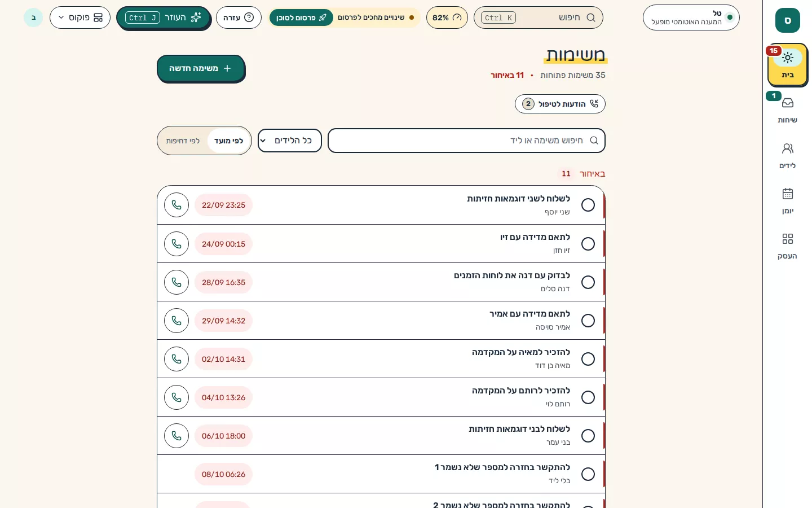Click lead name שני יוסף

click(557, 212)
